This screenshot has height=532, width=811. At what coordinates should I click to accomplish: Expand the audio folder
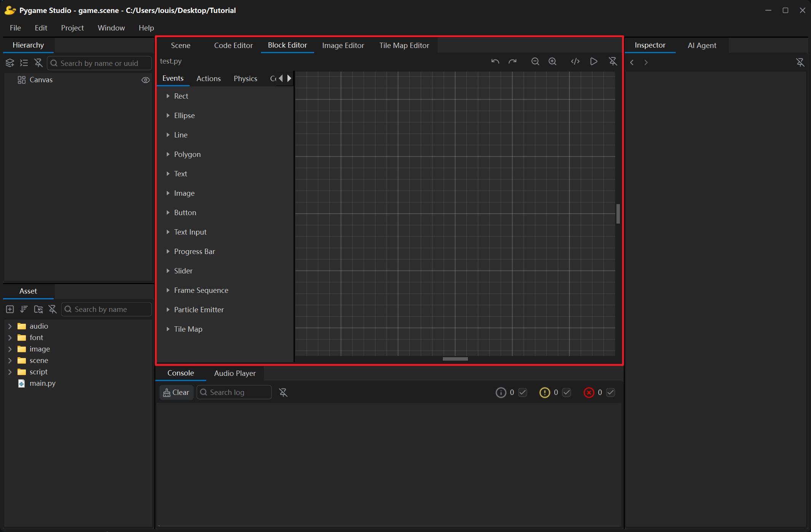(10, 326)
